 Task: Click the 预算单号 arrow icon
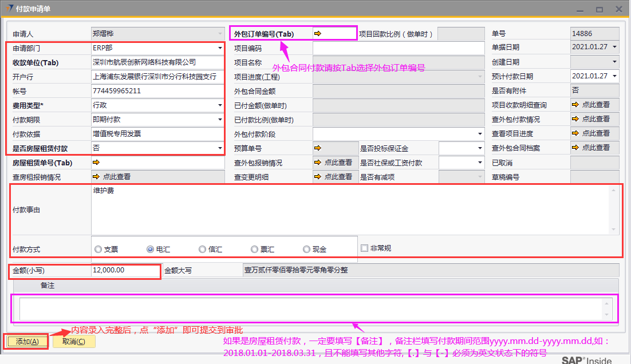click(x=318, y=148)
